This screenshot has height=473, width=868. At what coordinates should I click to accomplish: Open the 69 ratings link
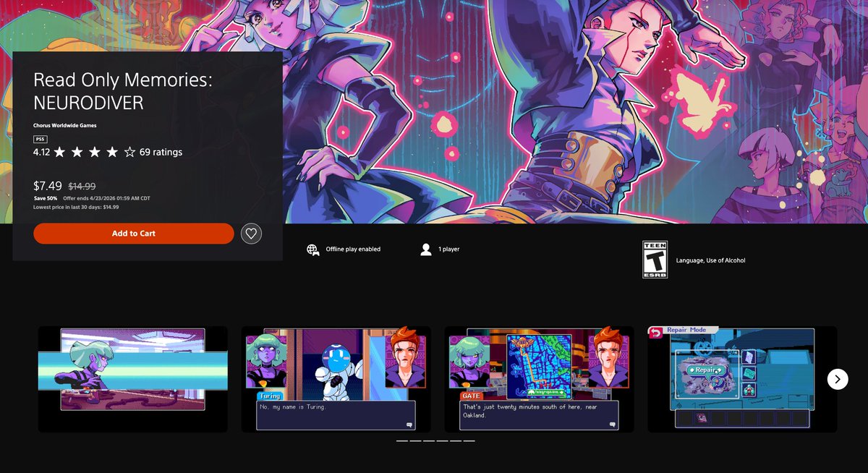[161, 152]
